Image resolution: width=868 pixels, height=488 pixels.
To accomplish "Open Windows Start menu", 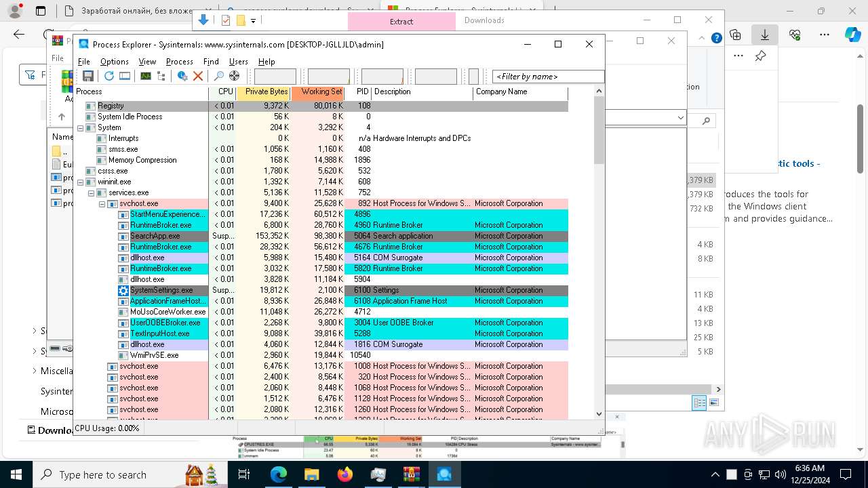I will [x=16, y=474].
